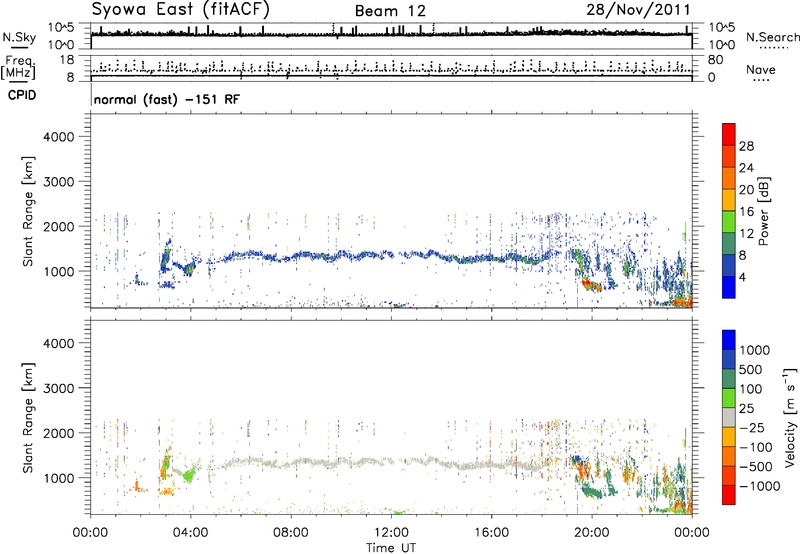Image resolution: width=800 pixels, height=554 pixels.
Task: Click the 'Velocity [m s-1]' color bar label
Action: 790,417
